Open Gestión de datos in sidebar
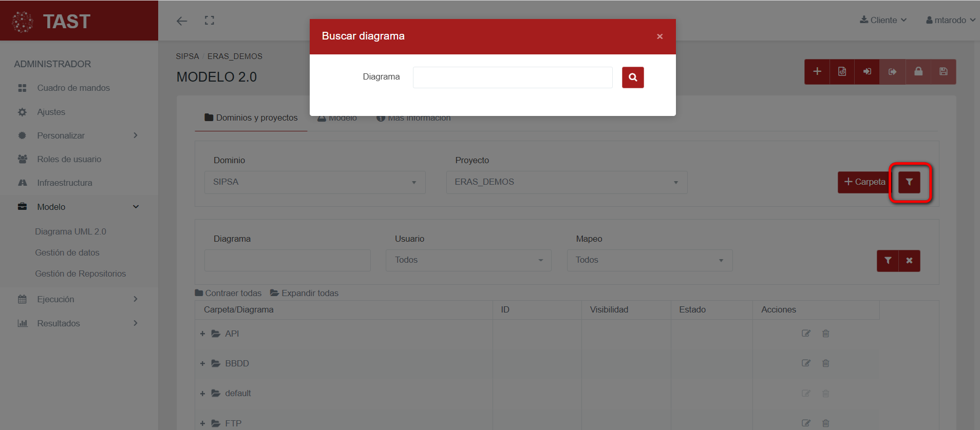Viewport: 980px width, 430px height. click(x=67, y=252)
